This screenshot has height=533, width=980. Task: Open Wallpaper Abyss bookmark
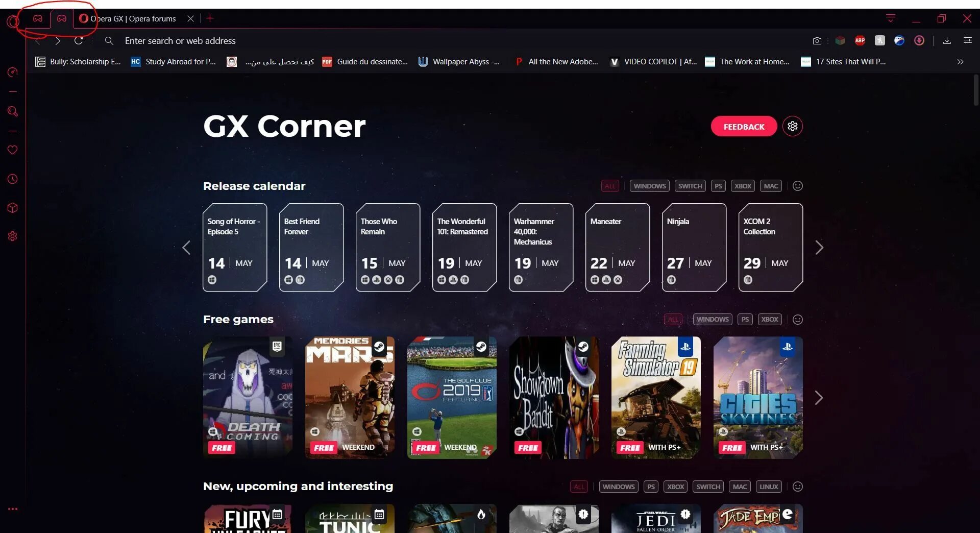click(459, 62)
